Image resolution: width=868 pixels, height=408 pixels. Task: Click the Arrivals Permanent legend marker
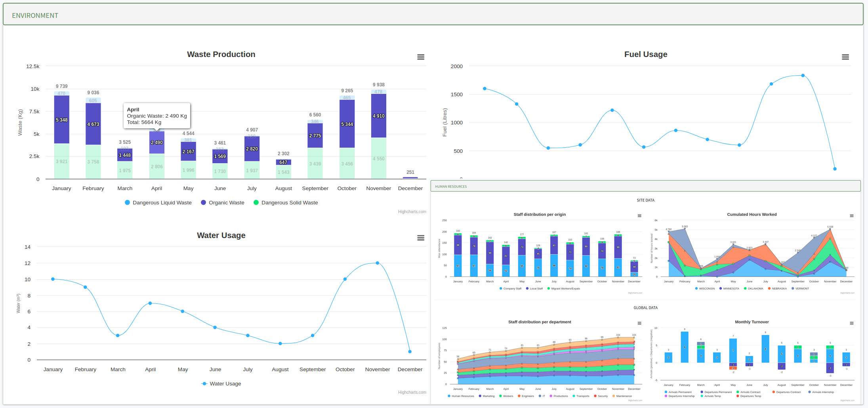(x=667, y=392)
